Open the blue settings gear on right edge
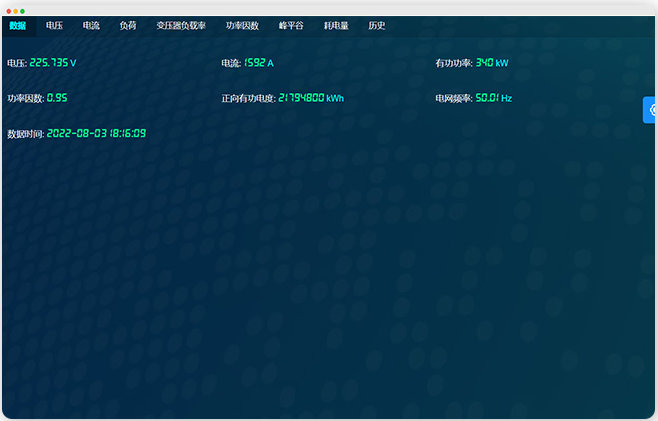This screenshot has height=421, width=658. click(x=651, y=110)
